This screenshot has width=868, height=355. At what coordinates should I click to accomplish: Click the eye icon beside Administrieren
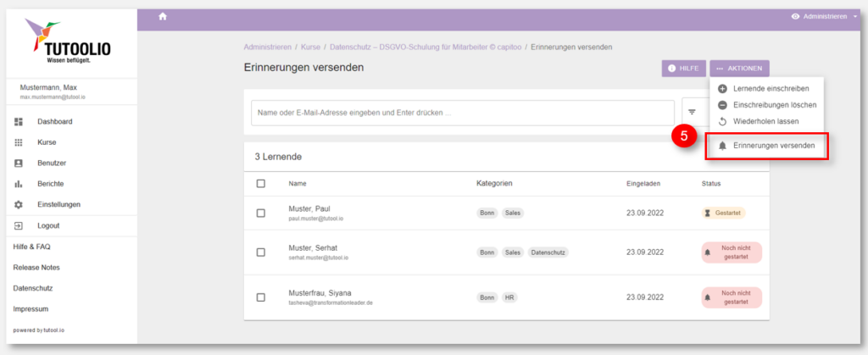tap(795, 17)
